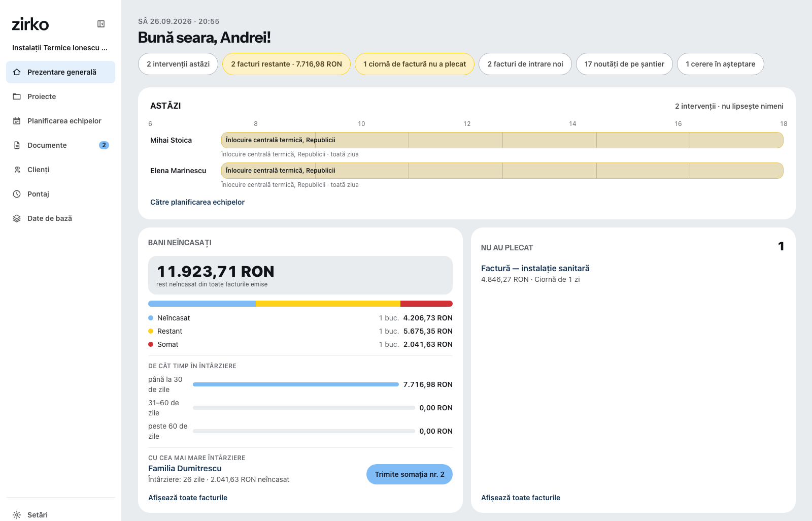
Task: Select the '2 intervenții astăzi' chip
Action: click(178, 64)
